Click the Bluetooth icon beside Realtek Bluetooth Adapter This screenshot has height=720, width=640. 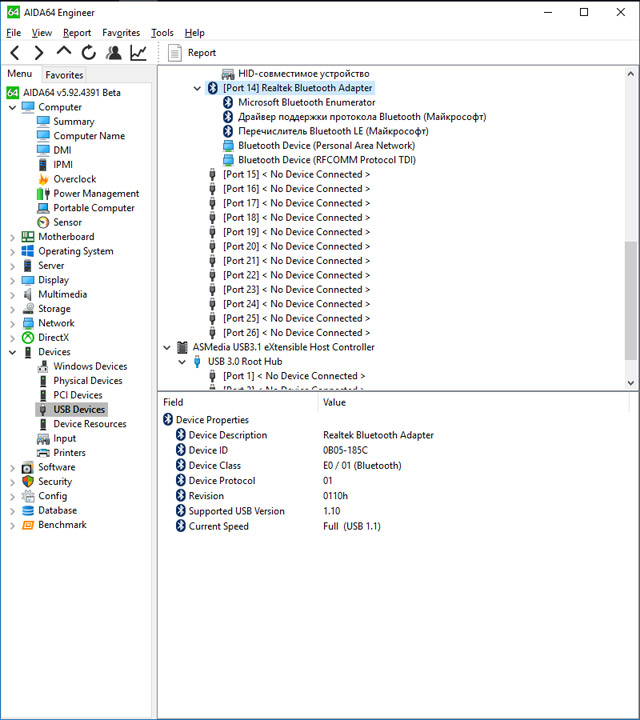point(213,88)
